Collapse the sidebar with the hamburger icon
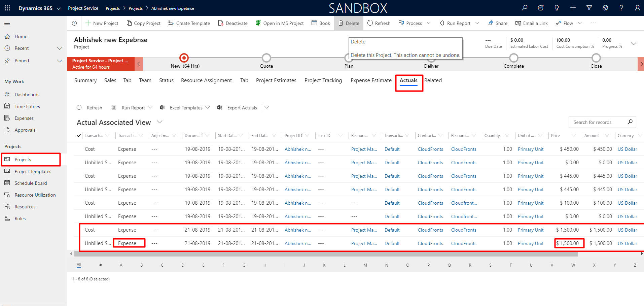The height and width of the screenshot is (306, 644). coord(7,23)
